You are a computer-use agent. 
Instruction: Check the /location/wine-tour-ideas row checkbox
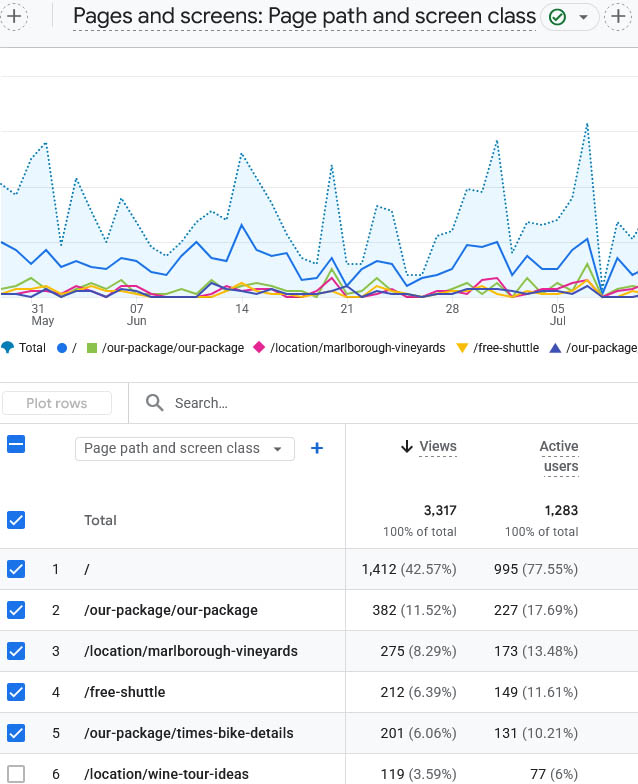[16, 774]
